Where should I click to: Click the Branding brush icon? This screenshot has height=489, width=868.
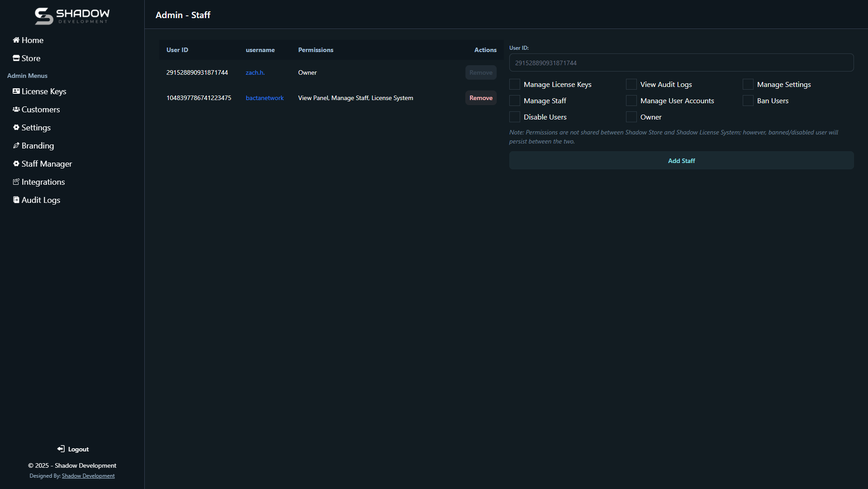(x=16, y=145)
